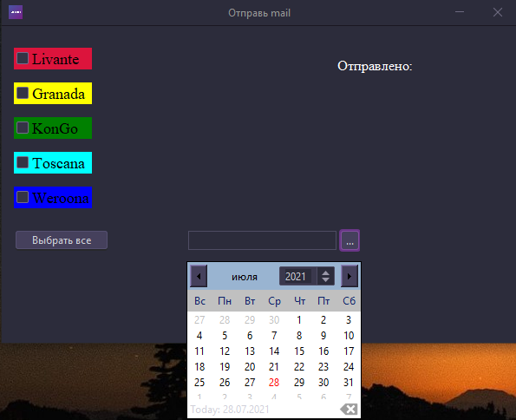This screenshot has height=420, width=516.
Task: Check the Toscana checkbox
Action: coord(23,162)
